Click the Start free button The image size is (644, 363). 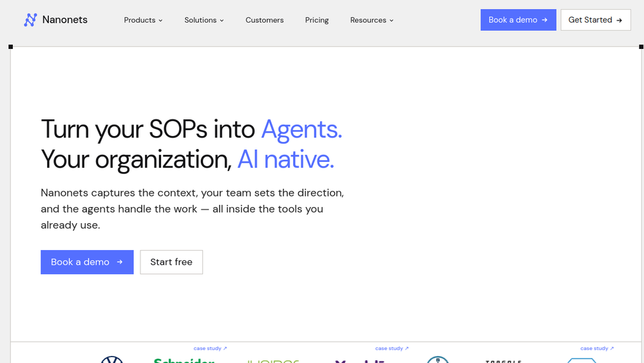[171, 262]
